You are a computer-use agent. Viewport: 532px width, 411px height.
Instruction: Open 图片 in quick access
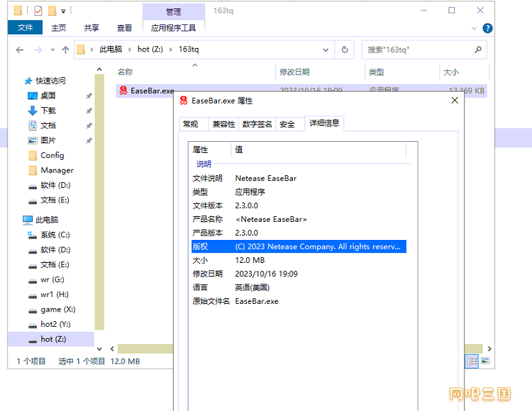coord(48,140)
